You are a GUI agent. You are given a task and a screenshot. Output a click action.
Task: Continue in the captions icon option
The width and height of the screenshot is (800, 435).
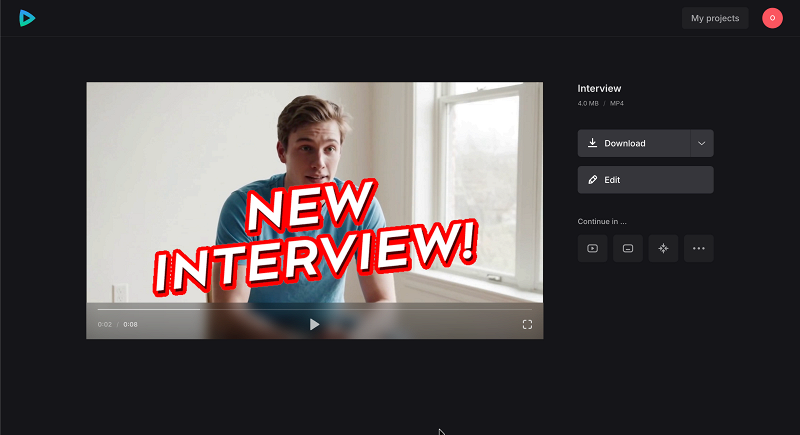(x=628, y=248)
